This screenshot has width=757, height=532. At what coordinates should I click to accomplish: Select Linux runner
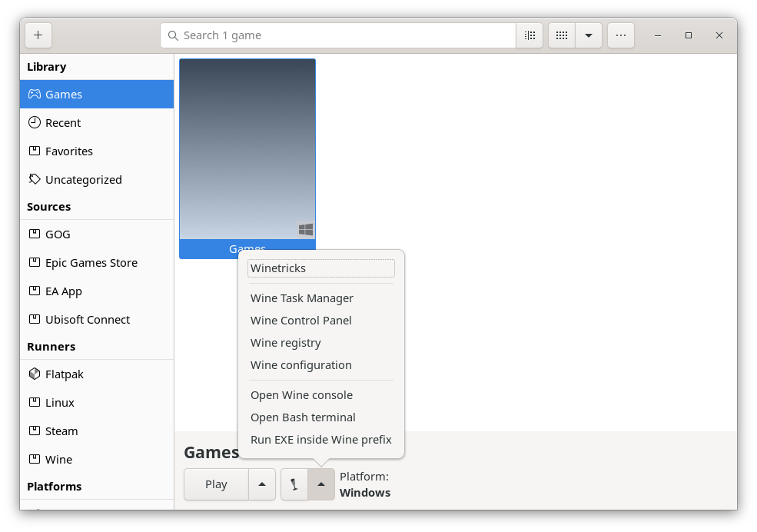(97, 403)
